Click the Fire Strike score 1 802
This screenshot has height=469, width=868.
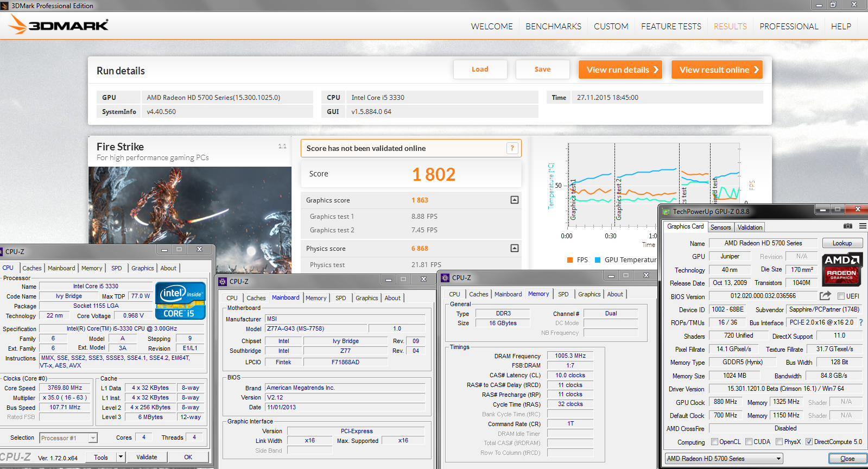433,174
